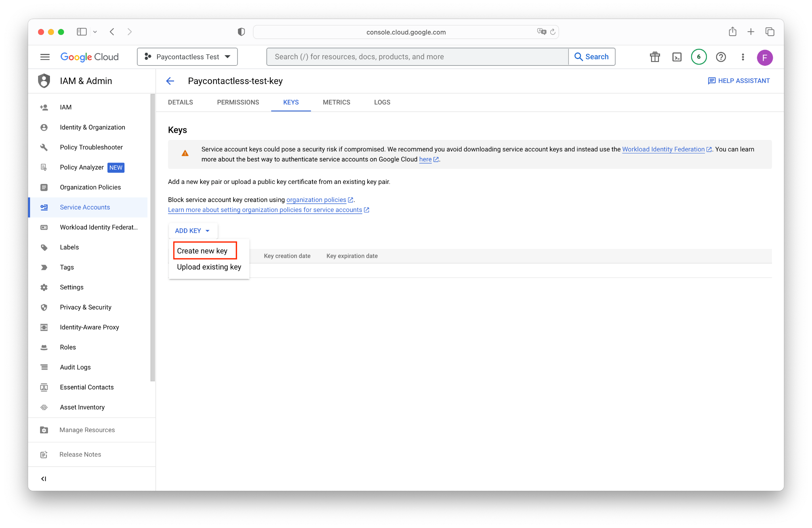
Task: Click the purple F account avatar
Action: (x=764, y=57)
